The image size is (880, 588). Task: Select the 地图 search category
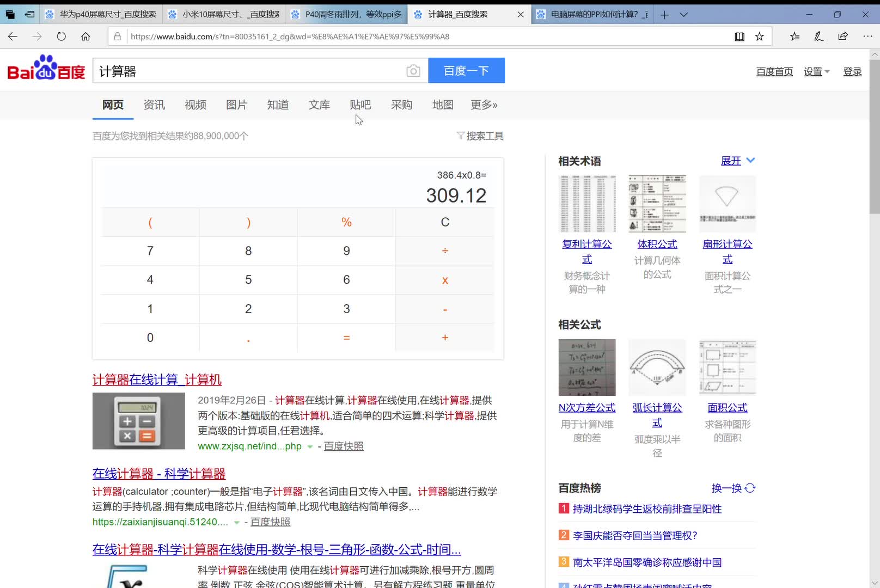[x=443, y=105]
